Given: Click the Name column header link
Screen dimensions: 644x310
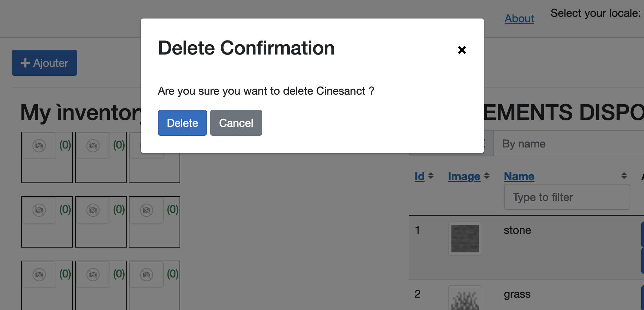Looking at the screenshot, I should pos(519,176).
